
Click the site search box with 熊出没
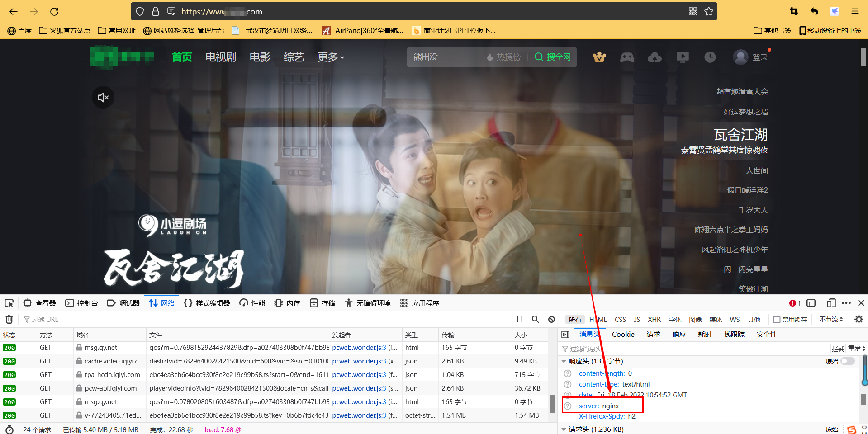[x=446, y=57]
